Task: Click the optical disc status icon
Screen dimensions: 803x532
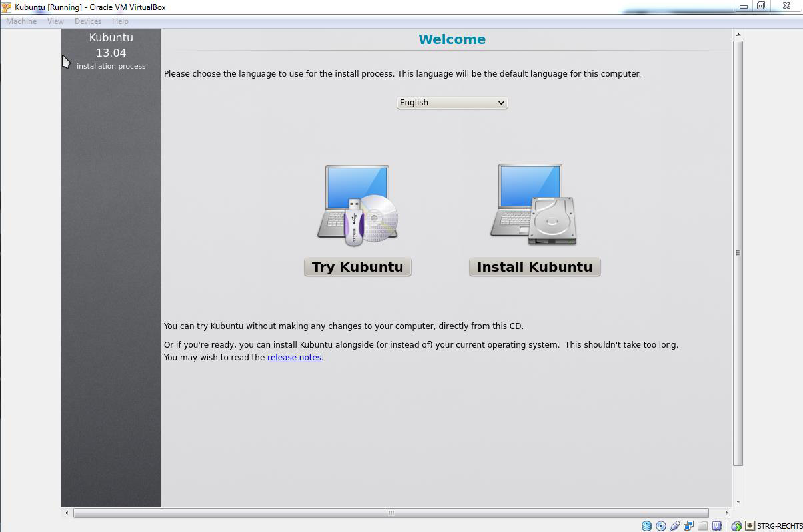Action: click(x=660, y=526)
